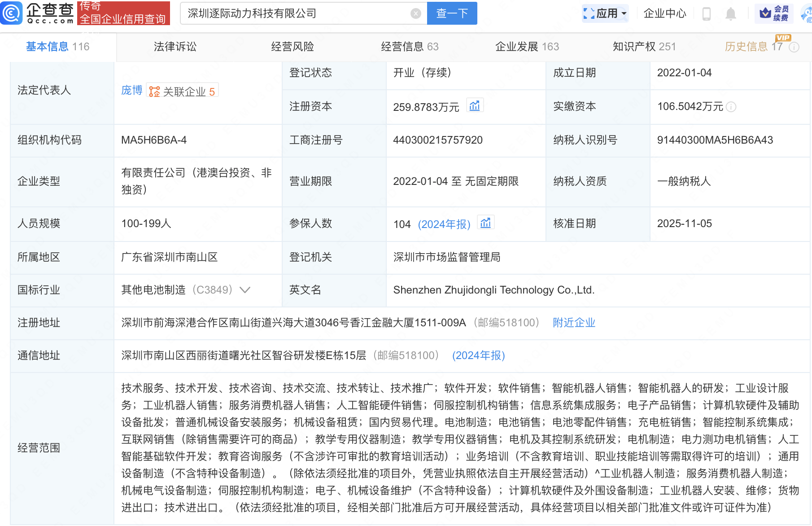The height and width of the screenshot is (526, 812).
Task: Click the 查一下 search button
Action: click(x=452, y=13)
